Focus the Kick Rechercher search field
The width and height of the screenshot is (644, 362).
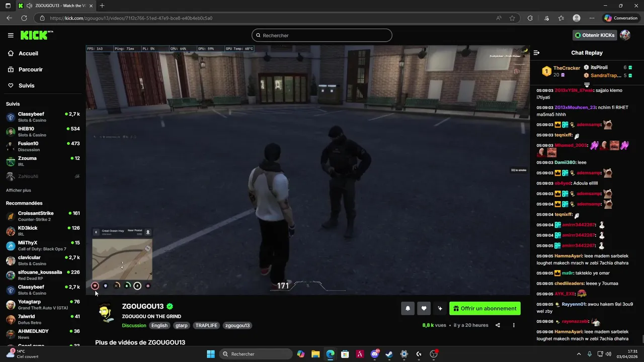click(322, 35)
